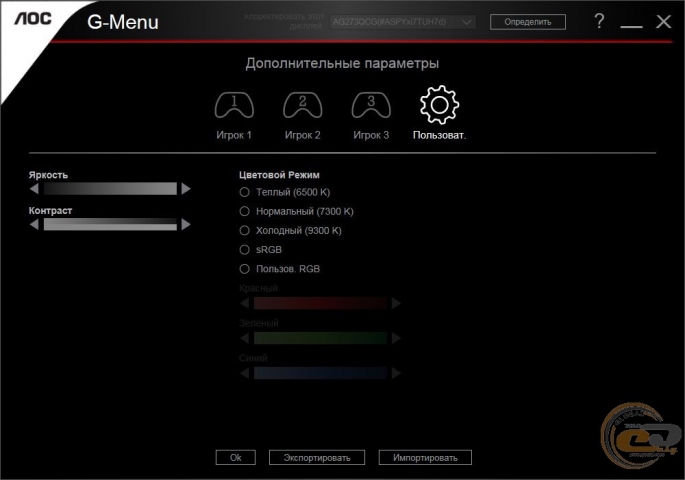Open the Пользоват. gear settings profile
This screenshot has height=480, width=685.
click(439, 105)
